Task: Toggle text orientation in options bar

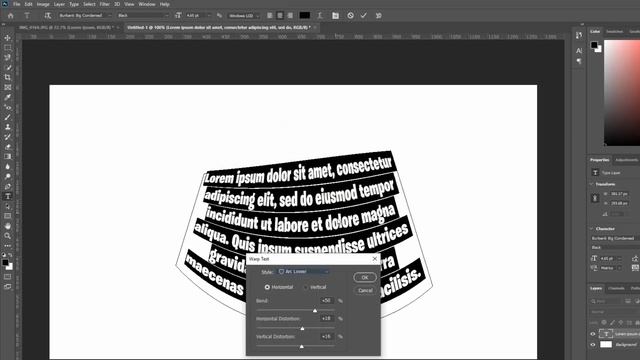Action: click(x=48, y=16)
